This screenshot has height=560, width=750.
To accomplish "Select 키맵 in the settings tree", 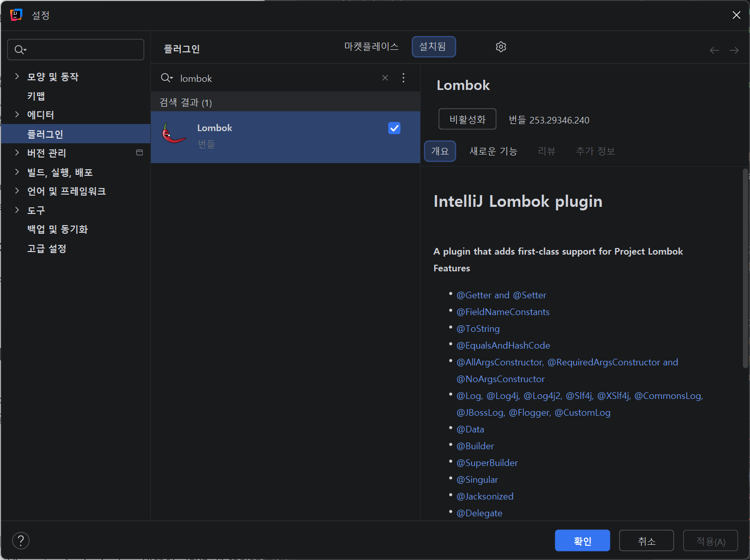I will [x=36, y=96].
